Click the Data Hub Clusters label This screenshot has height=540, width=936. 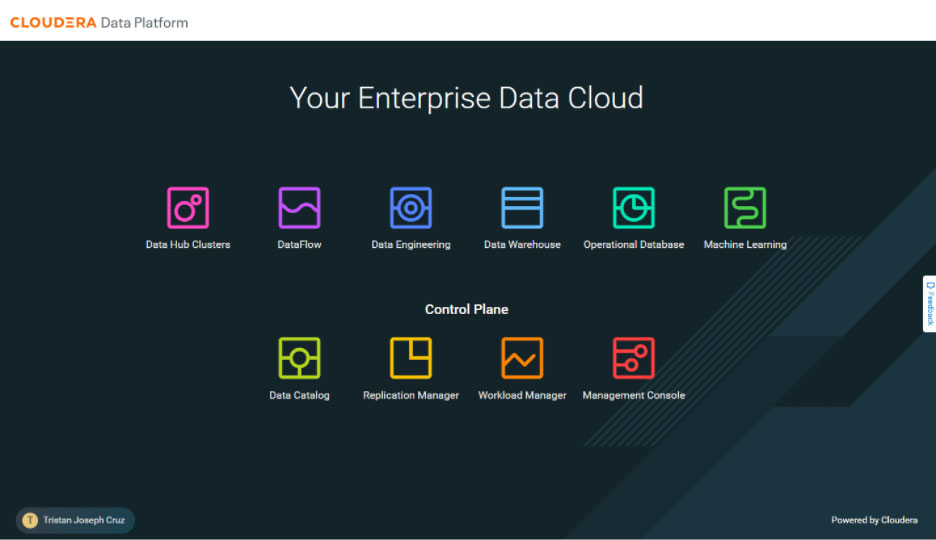[x=188, y=245]
